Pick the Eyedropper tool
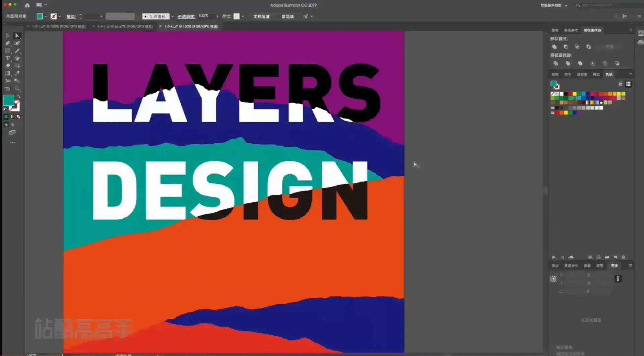This screenshot has width=644, height=356. click(17, 73)
